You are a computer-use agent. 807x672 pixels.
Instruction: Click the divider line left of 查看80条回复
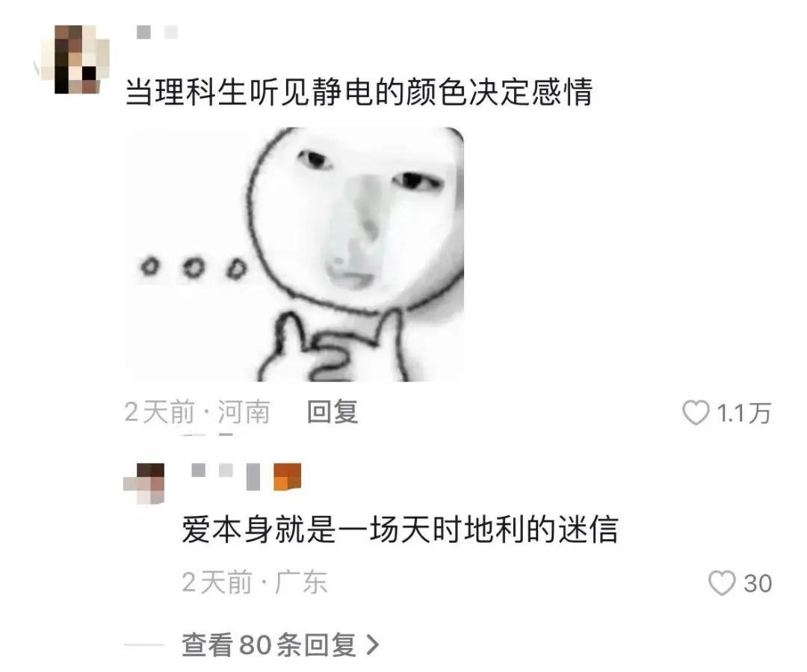click(x=144, y=645)
